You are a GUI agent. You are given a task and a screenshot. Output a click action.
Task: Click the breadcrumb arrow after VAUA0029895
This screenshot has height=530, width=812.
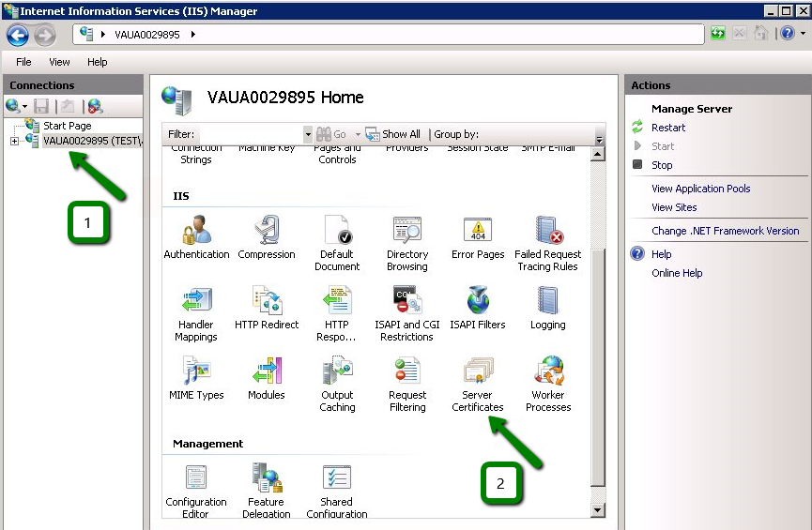[x=193, y=35]
